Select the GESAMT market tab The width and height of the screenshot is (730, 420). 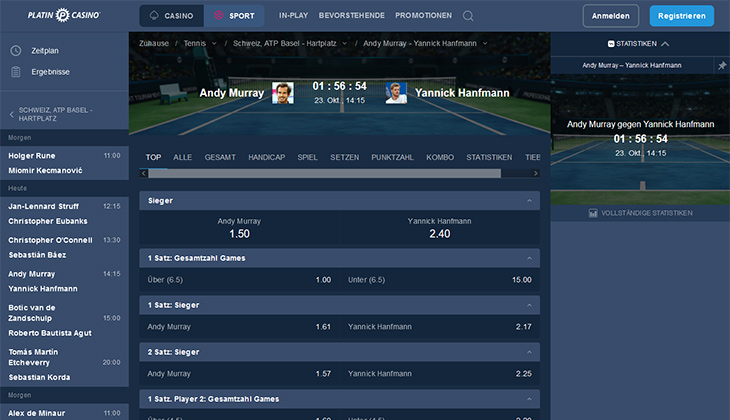click(220, 157)
